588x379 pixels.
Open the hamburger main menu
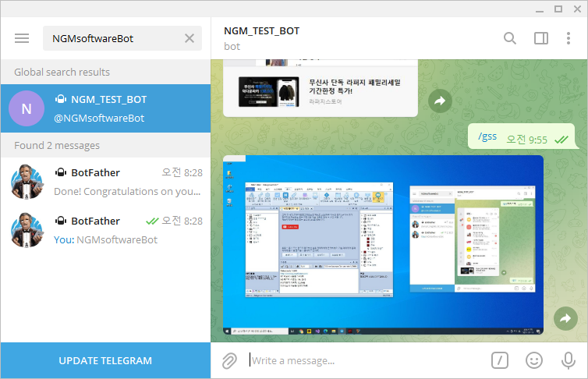[x=22, y=38]
